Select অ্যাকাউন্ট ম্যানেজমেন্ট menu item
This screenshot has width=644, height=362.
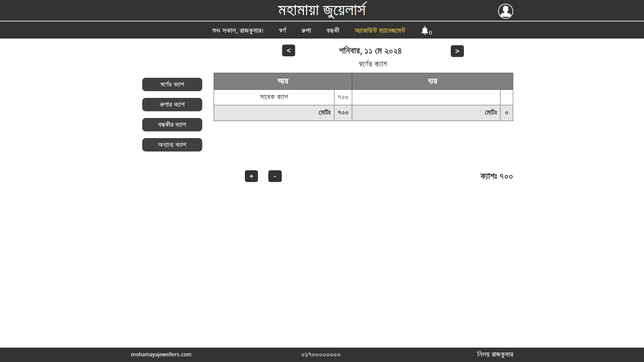(x=380, y=31)
